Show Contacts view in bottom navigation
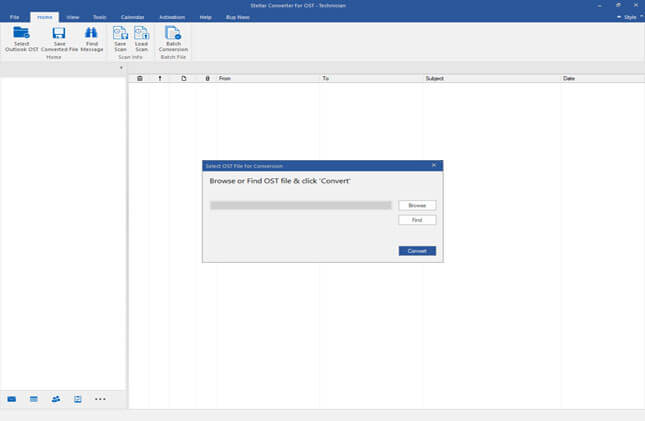The image size is (645, 421). (x=56, y=399)
